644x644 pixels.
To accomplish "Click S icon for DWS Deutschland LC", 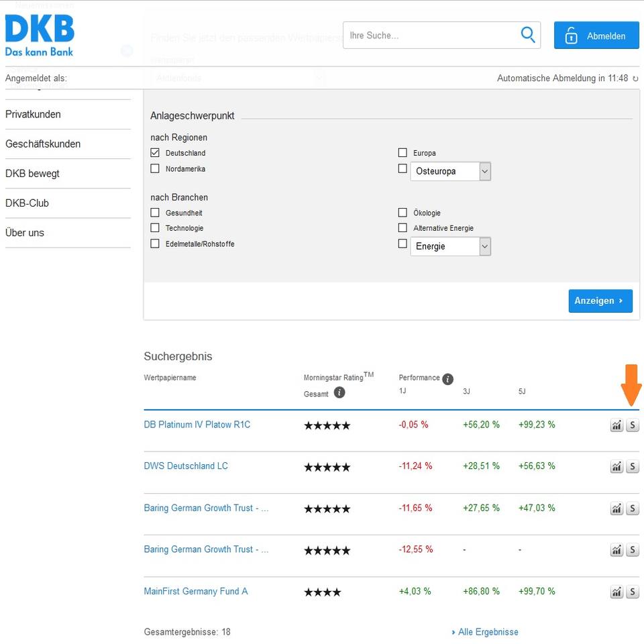I will point(633,467).
